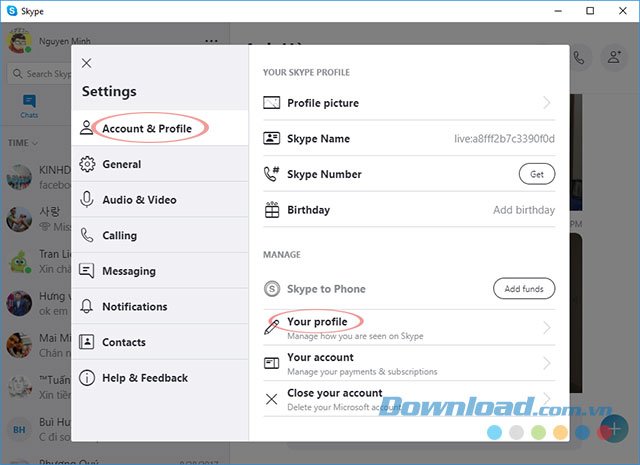The image size is (640, 465).
Task: Click the Close your account X icon
Action: (271, 399)
